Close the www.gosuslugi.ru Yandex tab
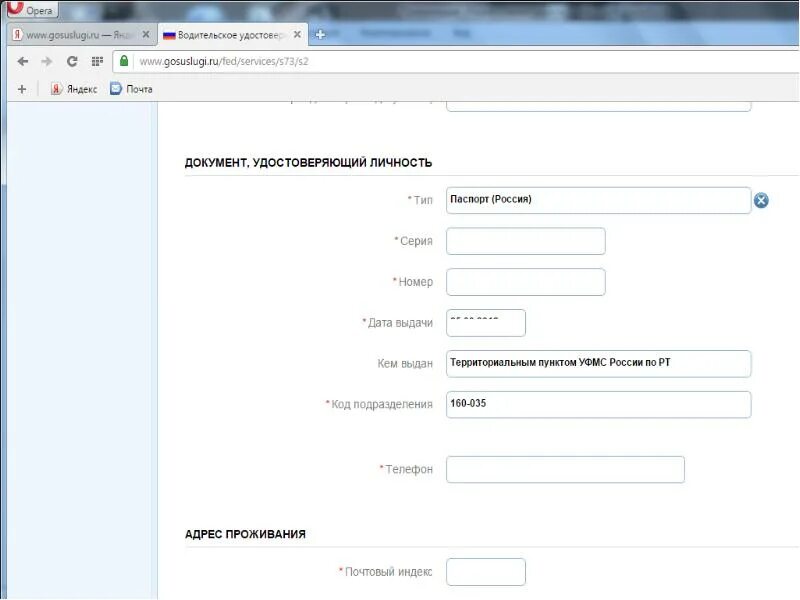The height and width of the screenshot is (600, 800). (x=146, y=35)
